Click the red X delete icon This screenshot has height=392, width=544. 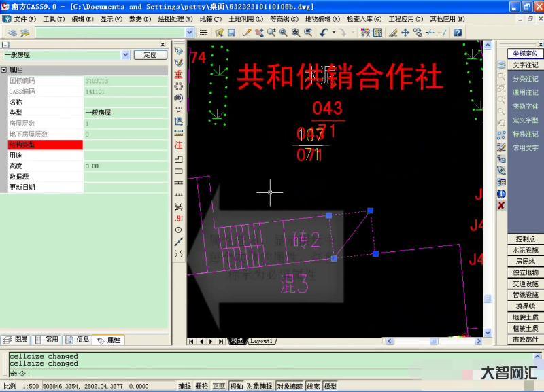pos(501,205)
